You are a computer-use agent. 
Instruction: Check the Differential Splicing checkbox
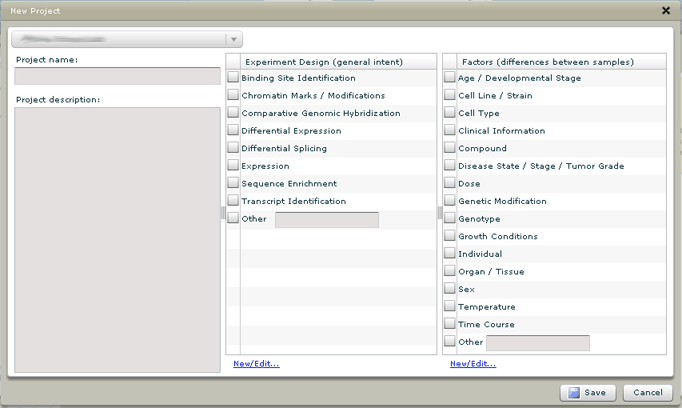click(x=233, y=148)
